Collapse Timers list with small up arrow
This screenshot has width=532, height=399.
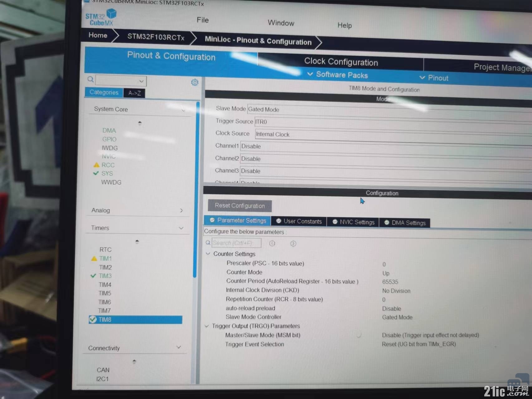tap(137, 241)
